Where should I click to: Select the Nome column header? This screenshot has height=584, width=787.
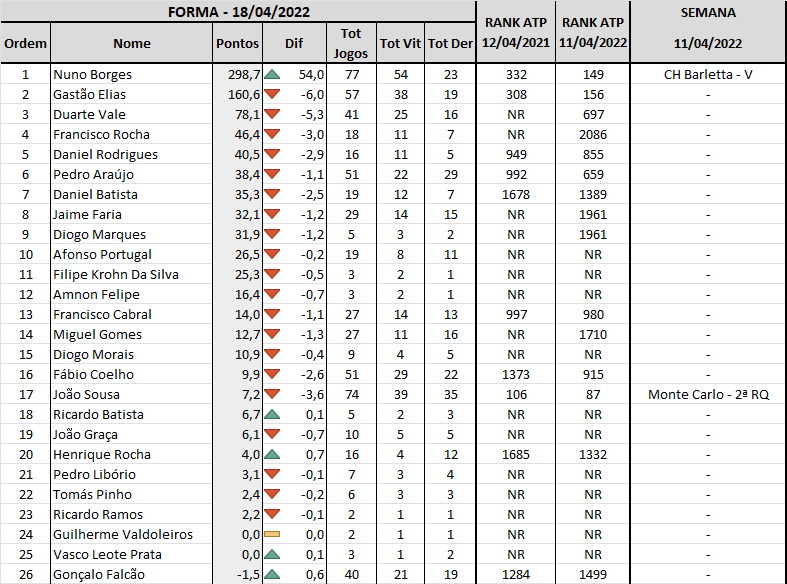[x=132, y=43]
